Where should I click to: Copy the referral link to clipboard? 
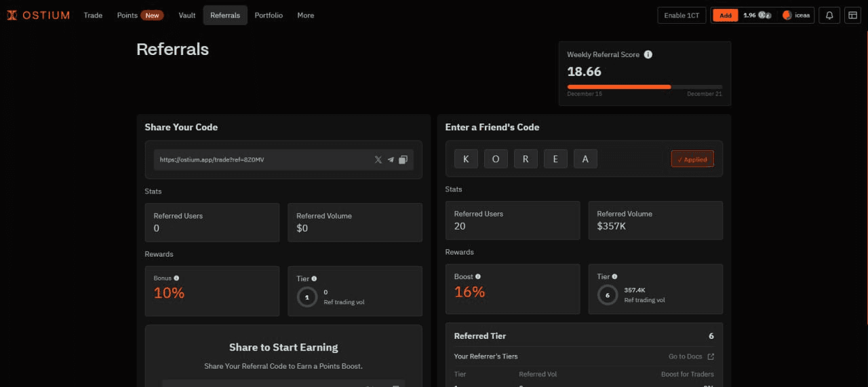click(403, 160)
